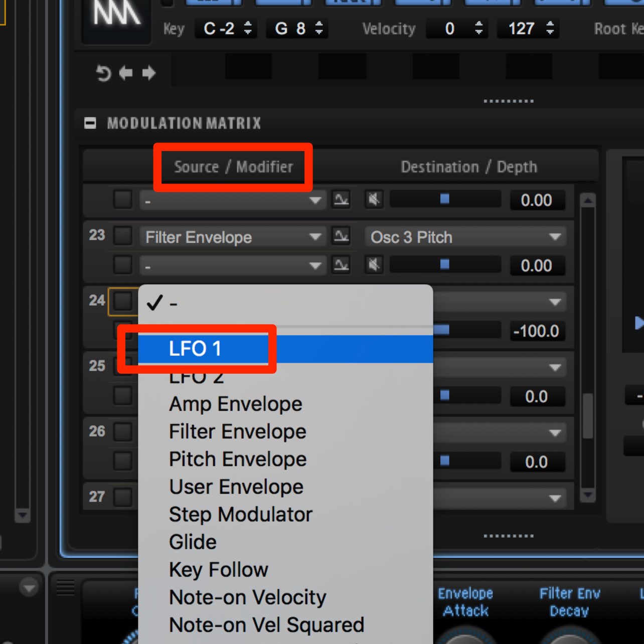Click the right-pointing forward arrow icon
Viewport: 644px width, 644px height.
point(148,73)
